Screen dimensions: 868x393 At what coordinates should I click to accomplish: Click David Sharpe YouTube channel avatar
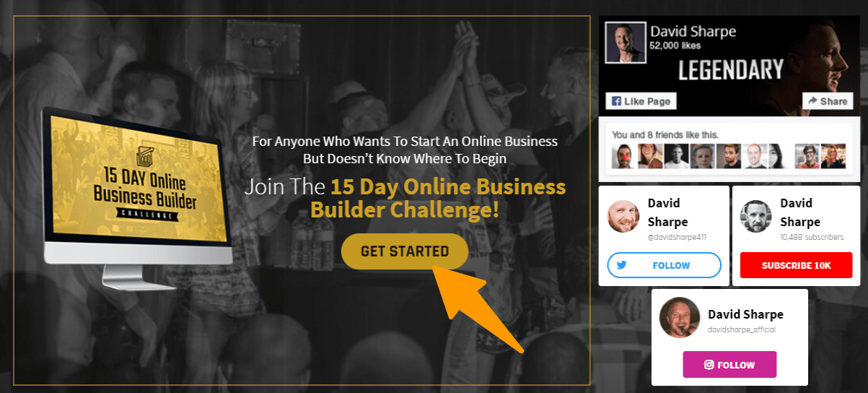pos(756,216)
